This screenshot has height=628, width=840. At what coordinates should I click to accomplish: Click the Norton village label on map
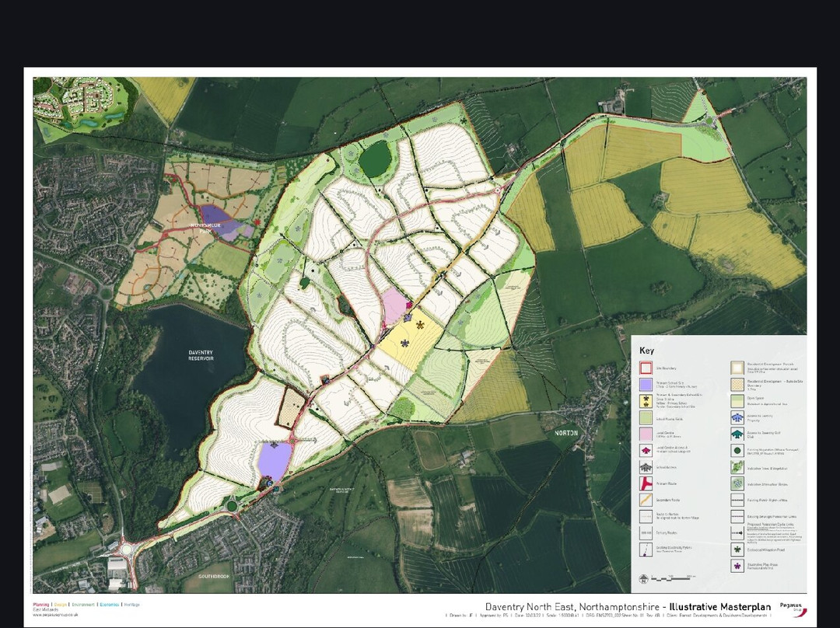click(566, 431)
